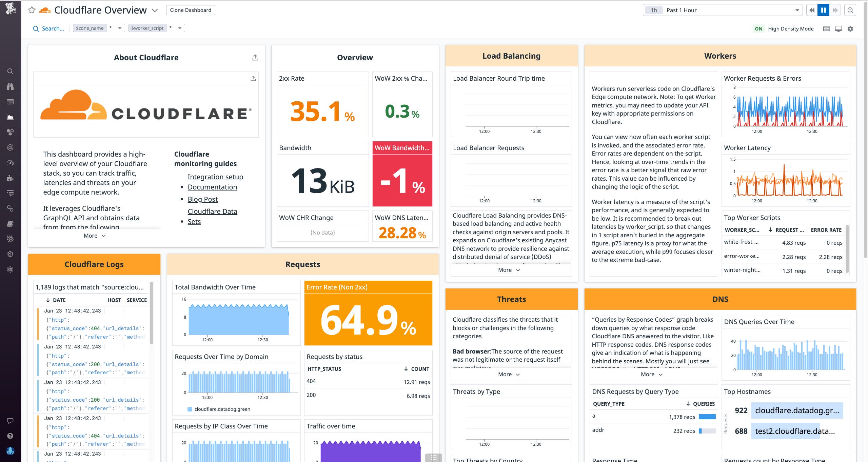The height and width of the screenshot is (462, 868).
Task: Open Security monitoring via the shield sidebar icon
Action: point(10,253)
